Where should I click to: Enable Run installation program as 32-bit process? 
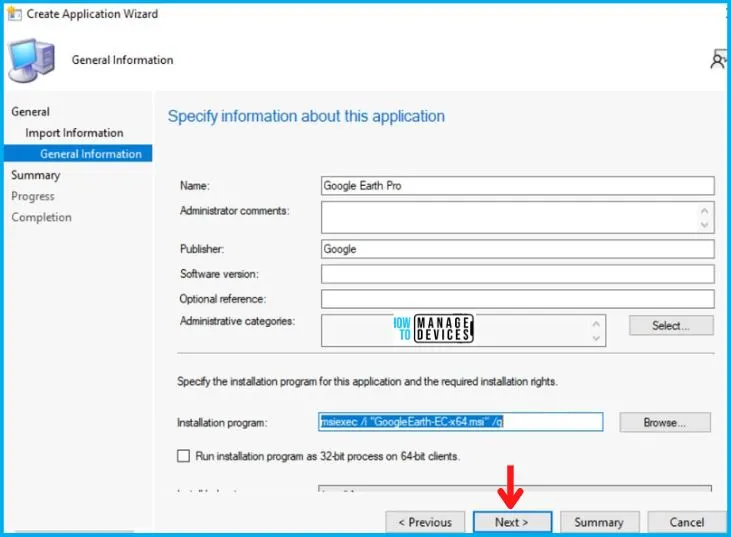coord(183,456)
